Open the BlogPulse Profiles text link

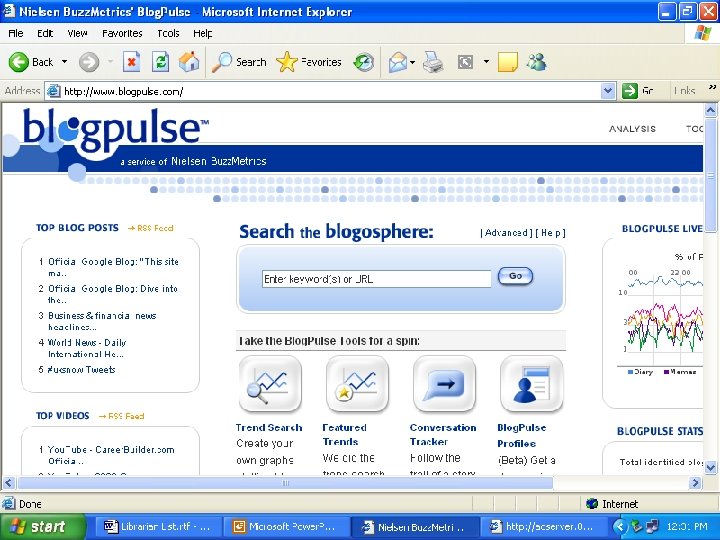[x=522, y=435]
